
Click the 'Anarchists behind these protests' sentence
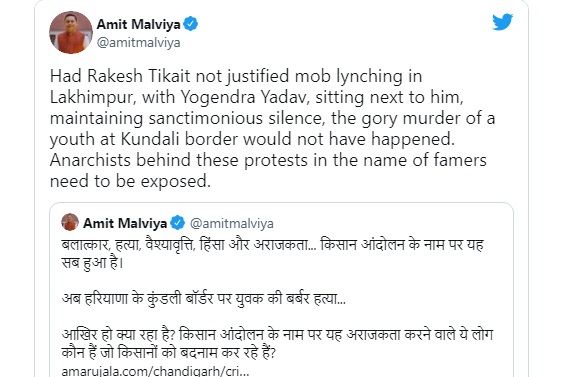point(268,160)
